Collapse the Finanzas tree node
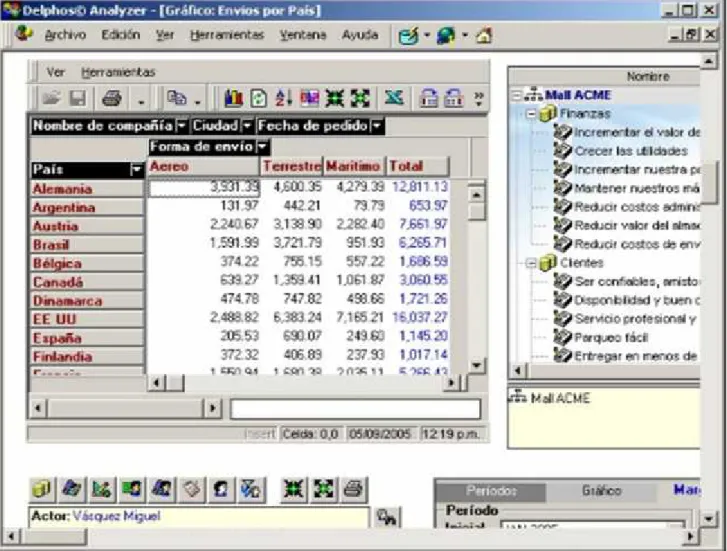Screen dimensions: 727x551 (x=531, y=114)
